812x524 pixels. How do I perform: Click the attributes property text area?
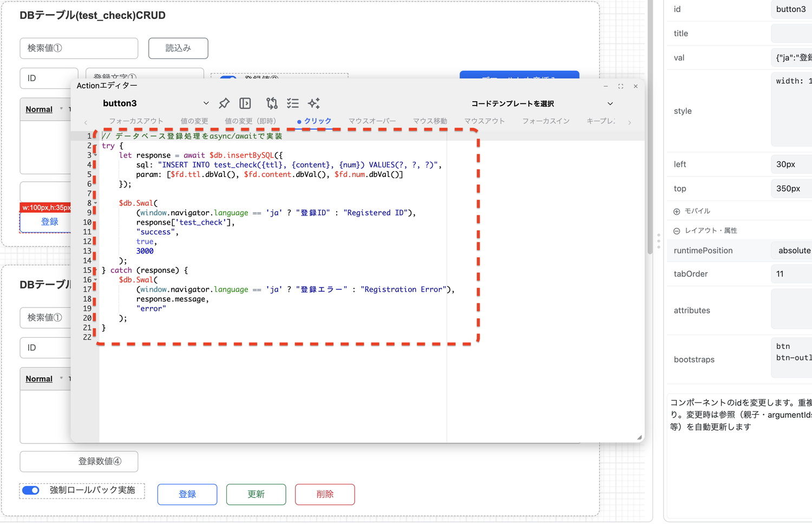coord(791,309)
